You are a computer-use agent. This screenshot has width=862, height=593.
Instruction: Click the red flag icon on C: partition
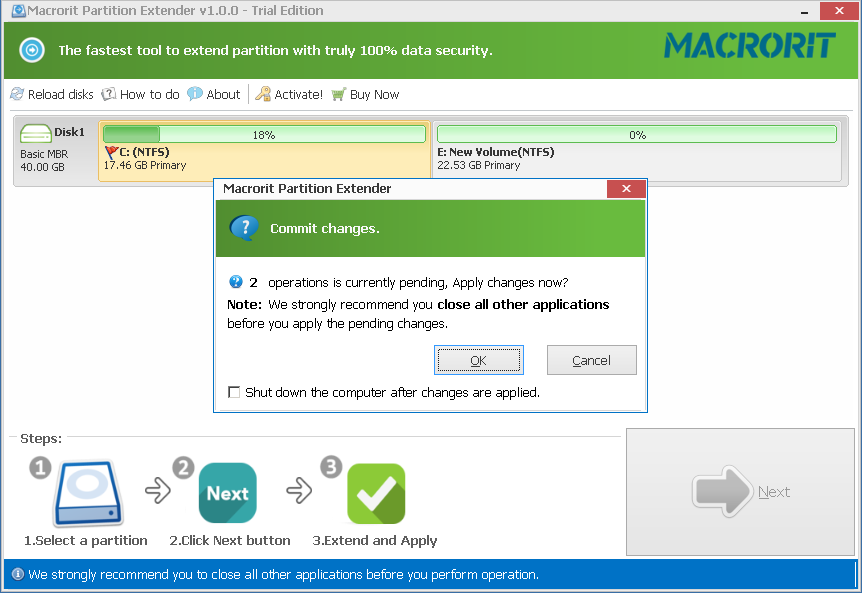112,152
